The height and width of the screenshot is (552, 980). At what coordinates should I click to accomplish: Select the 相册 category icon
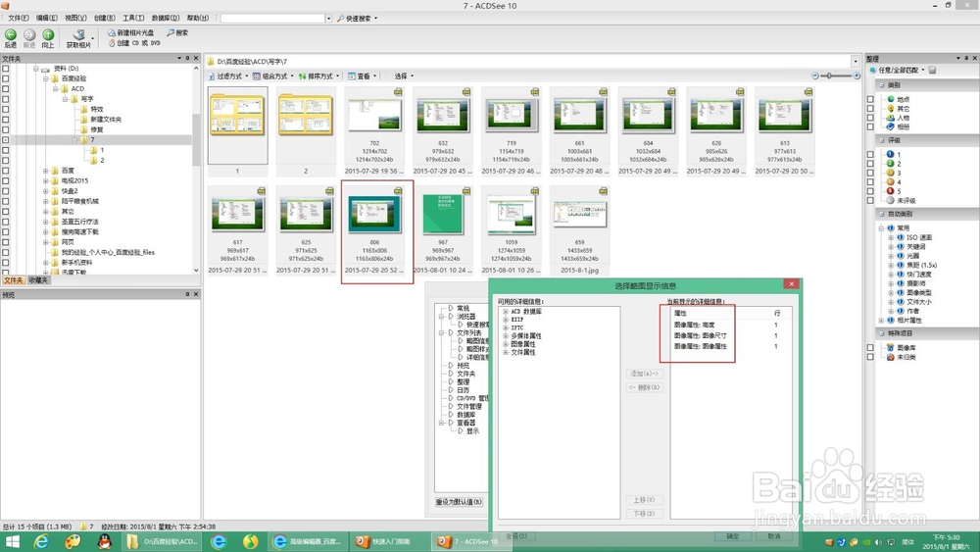(x=891, y=126)
